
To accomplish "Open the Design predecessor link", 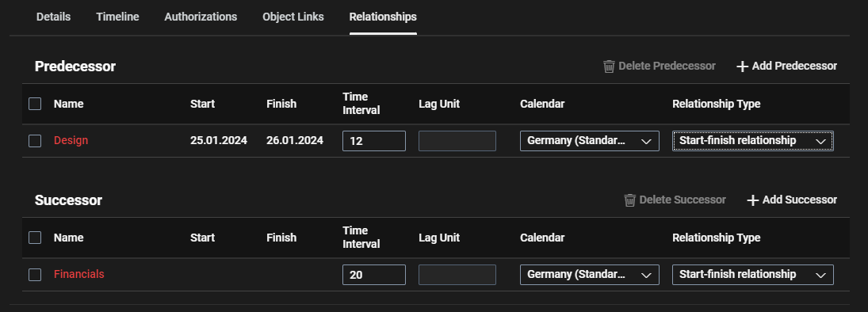I will (71, 140).
